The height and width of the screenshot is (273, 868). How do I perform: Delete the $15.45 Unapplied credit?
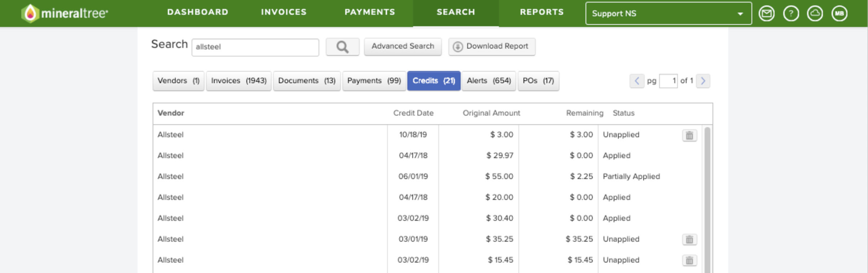[689, 260]
